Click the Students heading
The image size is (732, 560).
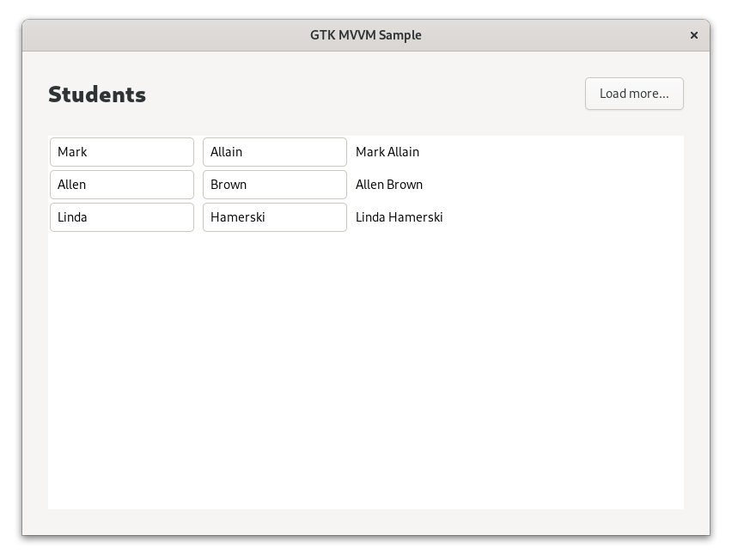click(97, 94)
